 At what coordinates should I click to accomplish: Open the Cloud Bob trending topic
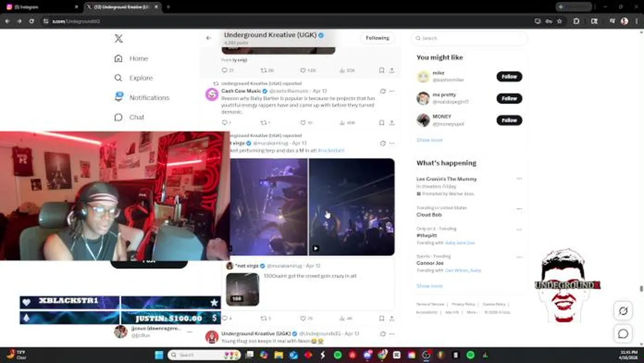tap(429, 215)
